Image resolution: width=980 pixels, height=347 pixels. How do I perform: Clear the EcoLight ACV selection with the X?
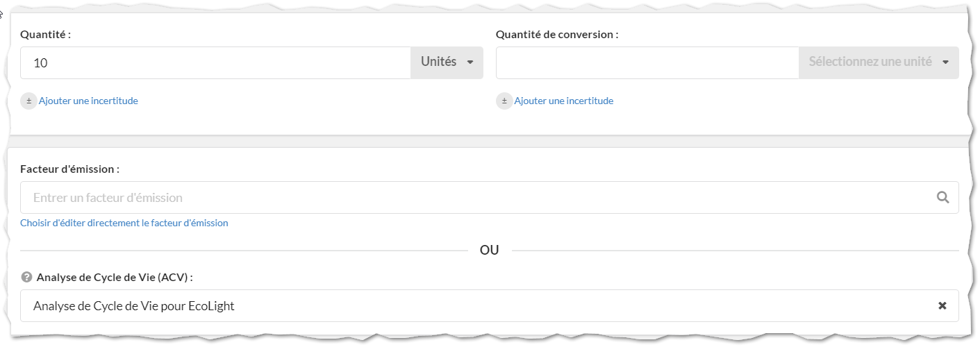point(942,305)
